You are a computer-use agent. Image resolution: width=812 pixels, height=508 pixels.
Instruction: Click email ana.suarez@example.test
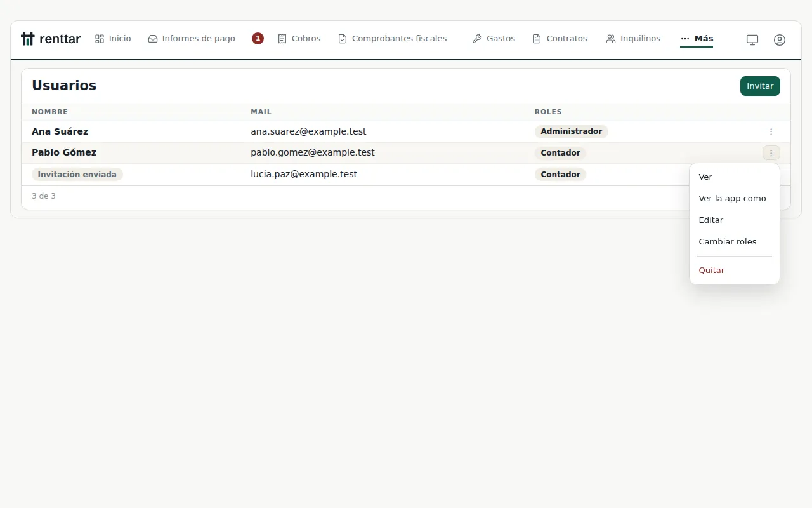[308, 131]
